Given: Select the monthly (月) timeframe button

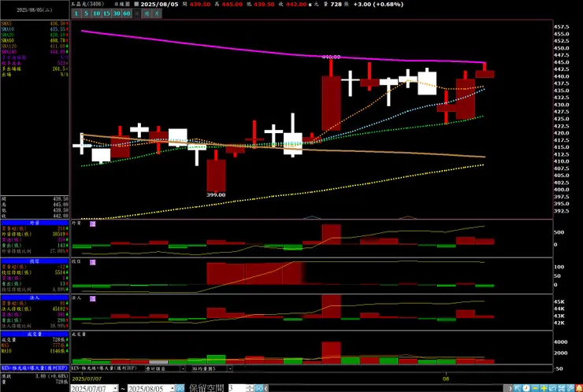Looking at the screenshot, I should point(157,13).
